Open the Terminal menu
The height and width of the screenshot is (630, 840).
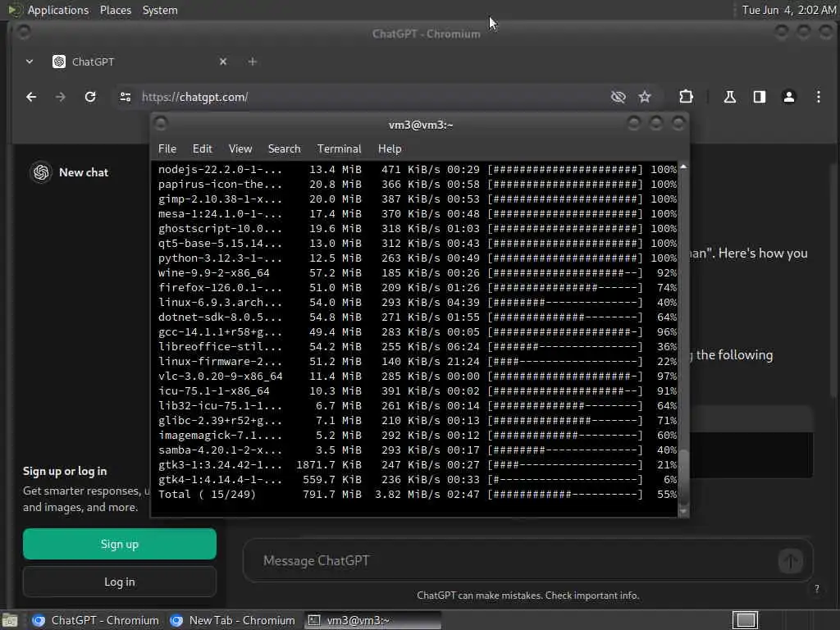339,149
